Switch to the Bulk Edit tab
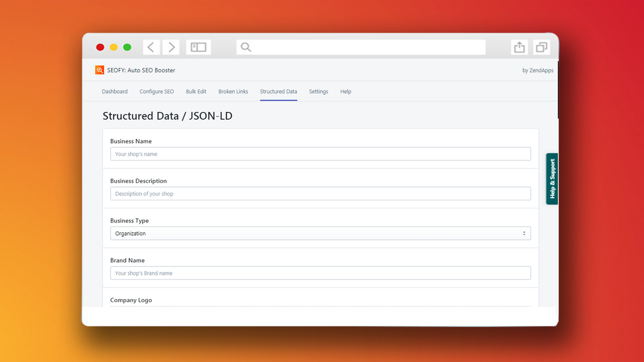 pyautogui.click(x=196, y=92)
